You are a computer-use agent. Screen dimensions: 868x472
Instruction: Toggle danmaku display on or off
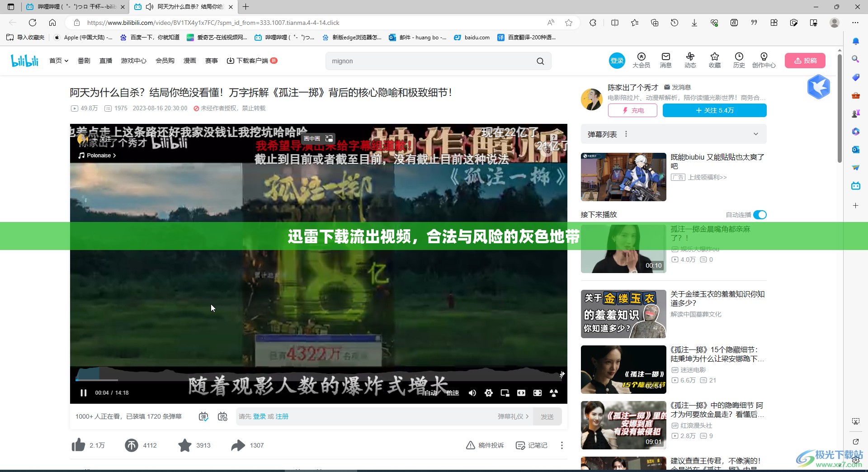[x=203, y=416]
